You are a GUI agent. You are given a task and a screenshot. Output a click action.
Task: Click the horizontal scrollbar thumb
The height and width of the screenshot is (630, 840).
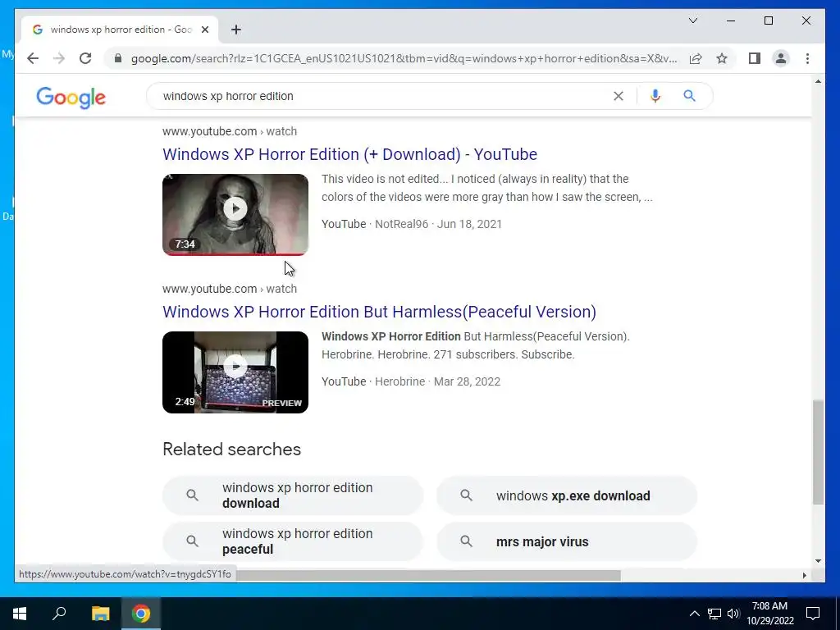click(x=427, y=575)
